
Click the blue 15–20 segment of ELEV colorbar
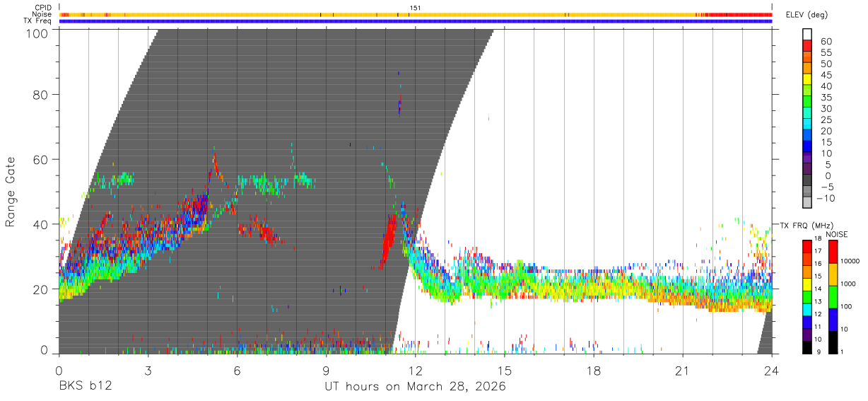click(807, 136)
